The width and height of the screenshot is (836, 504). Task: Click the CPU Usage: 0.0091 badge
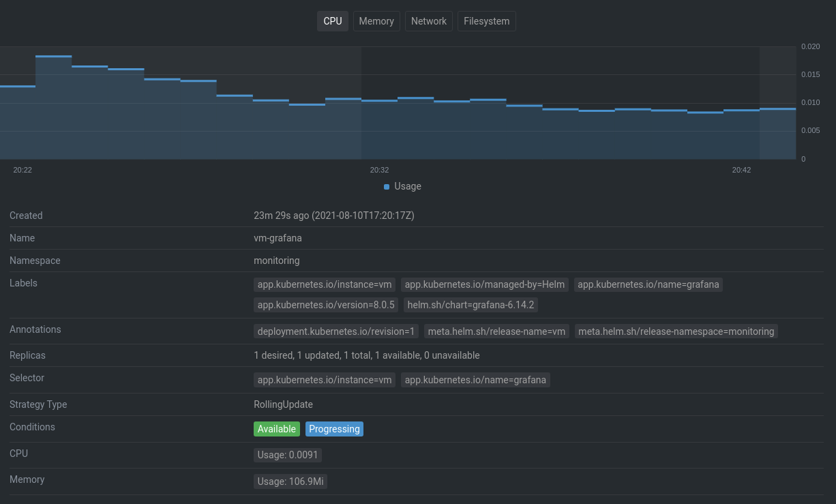tap(287, 455)
